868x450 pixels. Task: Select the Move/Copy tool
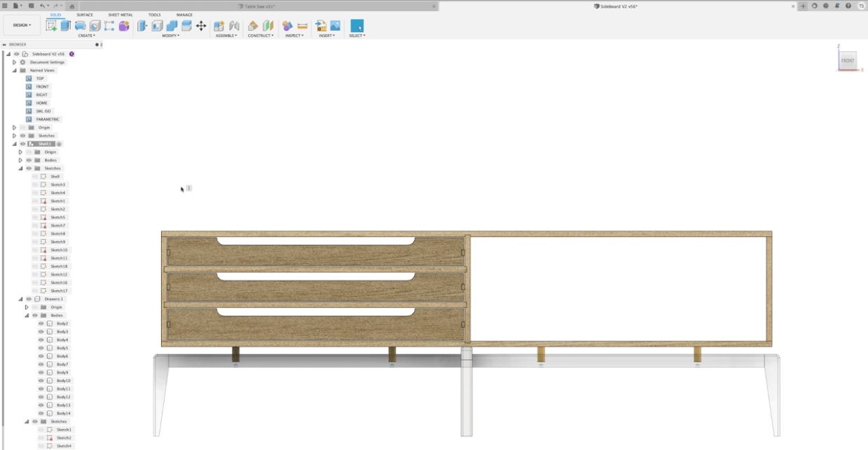[x=201, y=25]
